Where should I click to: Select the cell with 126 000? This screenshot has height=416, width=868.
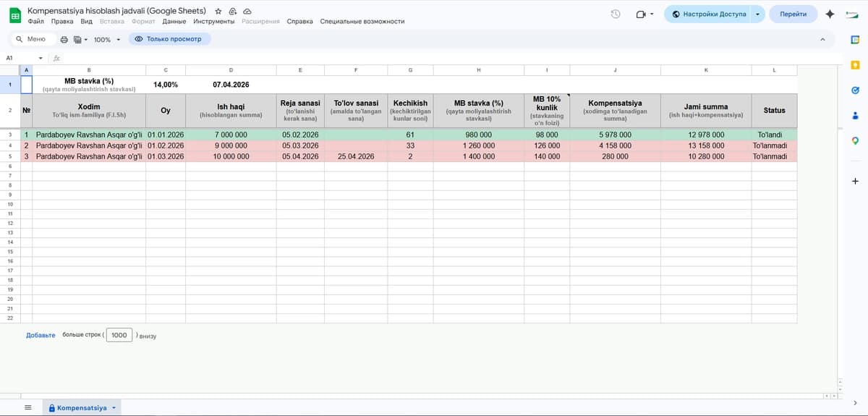tap(547, 145)
